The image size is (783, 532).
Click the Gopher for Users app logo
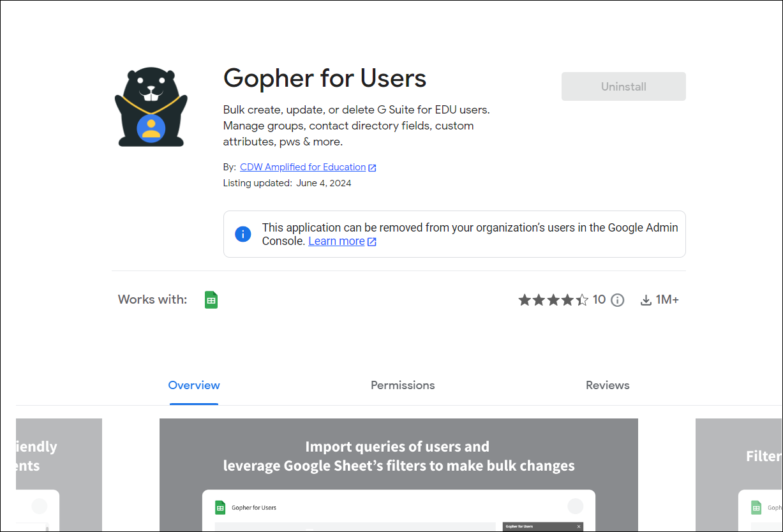pos(151,107)
